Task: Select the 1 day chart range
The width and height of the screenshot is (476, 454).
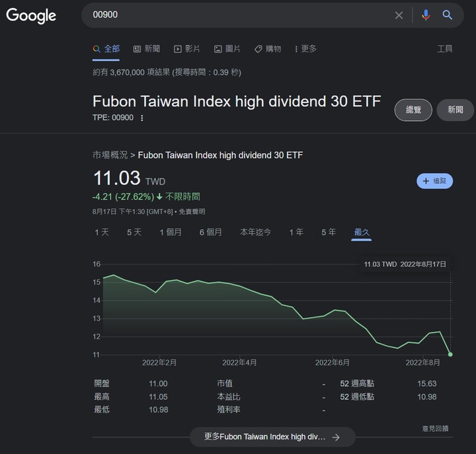Action: coord(101,232)
